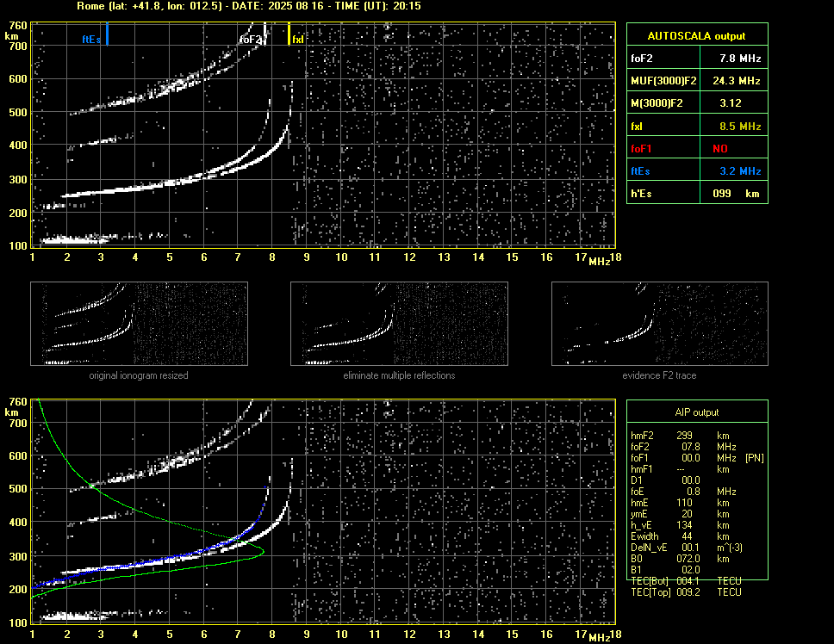Select the yellow 8.5 MHz value
This screenshot has width=834, height=644.
[x=740, y=126]
